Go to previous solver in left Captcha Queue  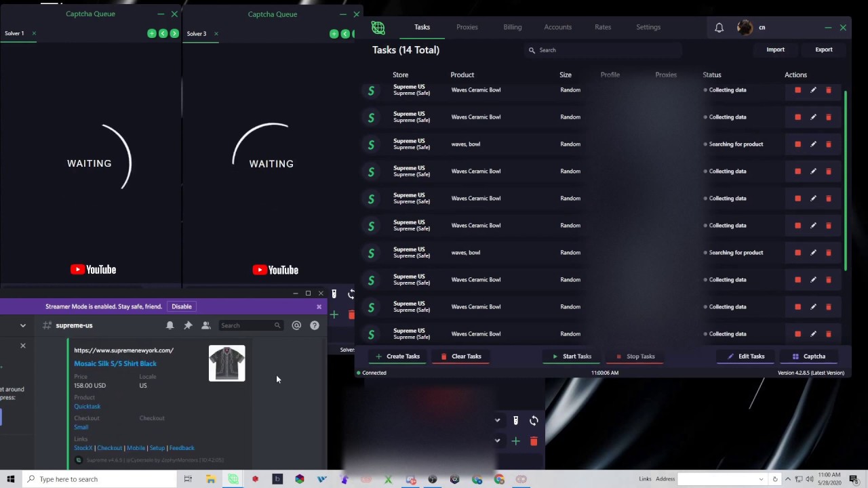click(163, 33)
